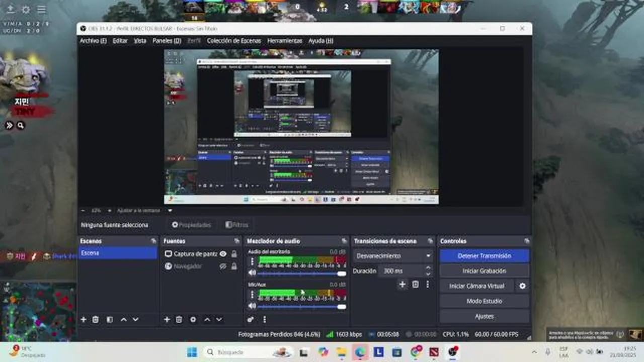Undock the Mezclador de audio panel
This screenshot has height=362, width=644.
click(344, 241)
